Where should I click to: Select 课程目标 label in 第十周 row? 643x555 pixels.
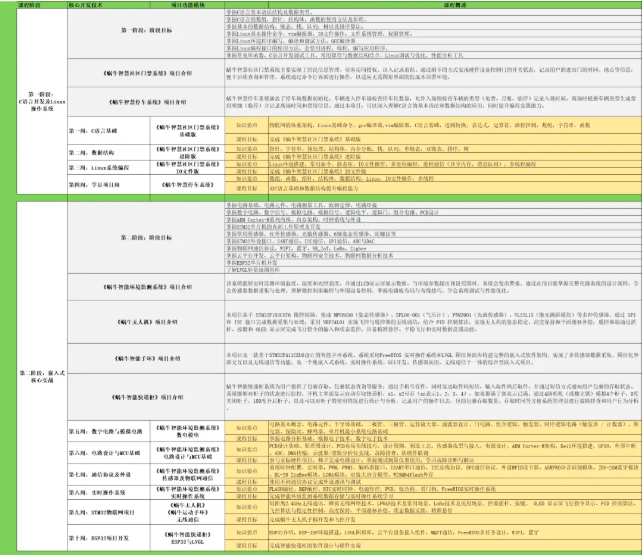(x=246, y=546)
